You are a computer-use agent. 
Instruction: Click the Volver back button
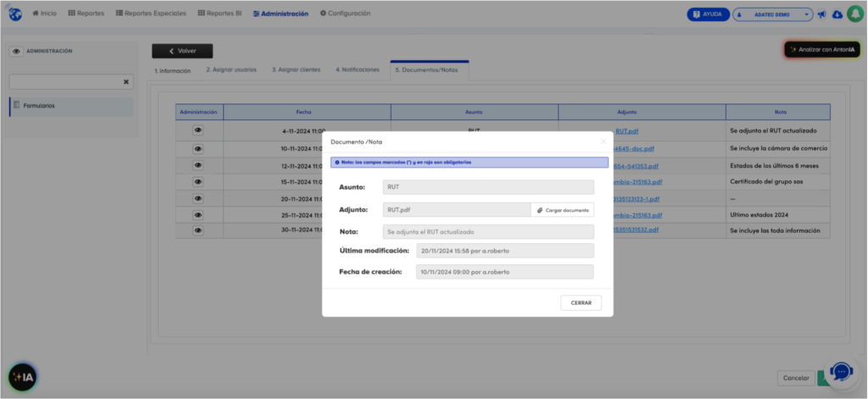pyautogui.click(x=182, y=51)
